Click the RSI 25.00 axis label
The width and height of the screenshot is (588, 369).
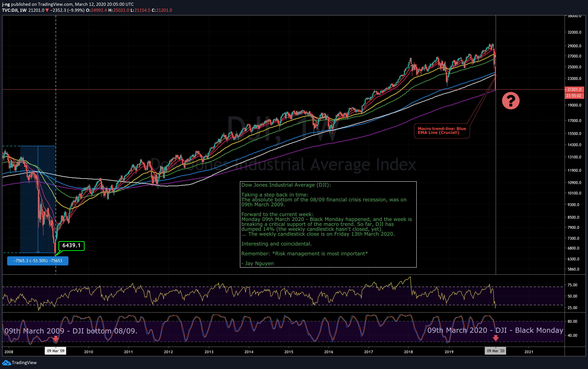coord(572,308)
